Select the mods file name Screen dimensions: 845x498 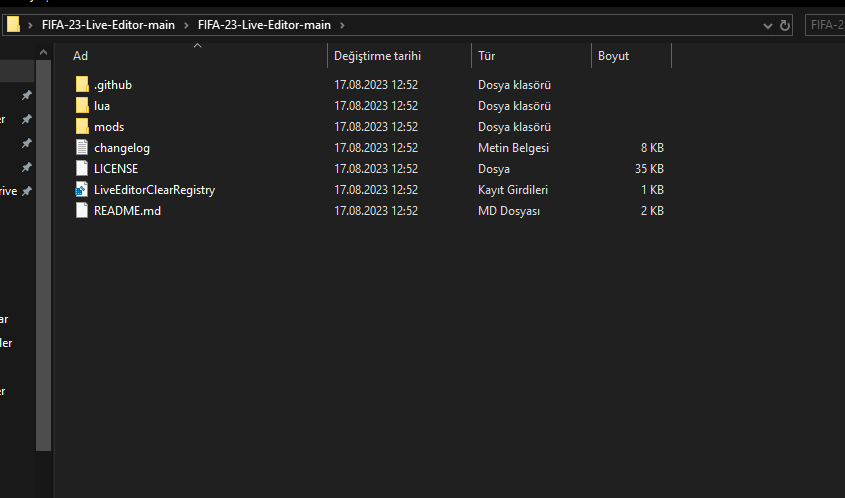pos(109,127)
